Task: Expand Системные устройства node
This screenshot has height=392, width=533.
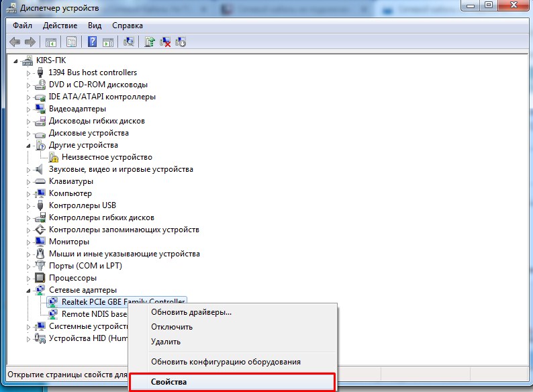Action: [x=29, y=327]
